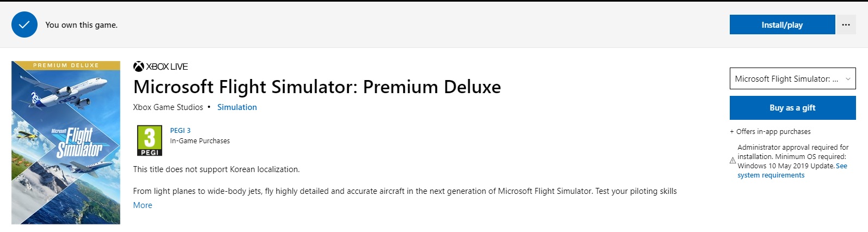Follow the PEGI 3 text link

point(180,131)
